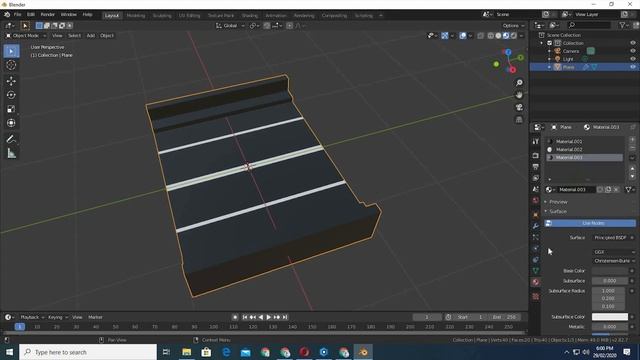Play the animation forward
The image size is (640, 360).
point(269,317)
